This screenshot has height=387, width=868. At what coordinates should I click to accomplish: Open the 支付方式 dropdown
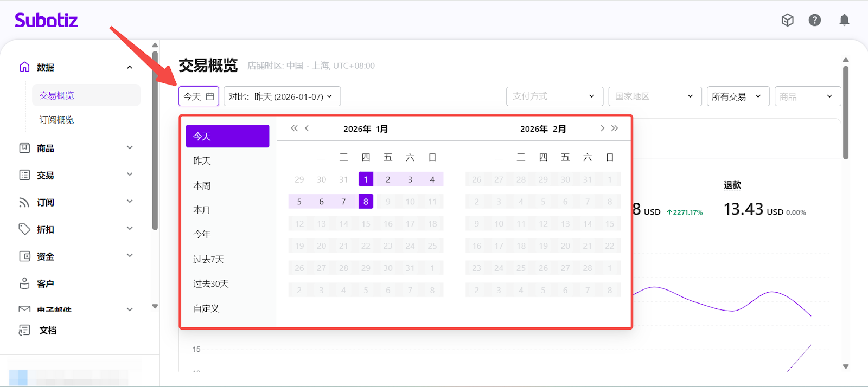(554, 96)
